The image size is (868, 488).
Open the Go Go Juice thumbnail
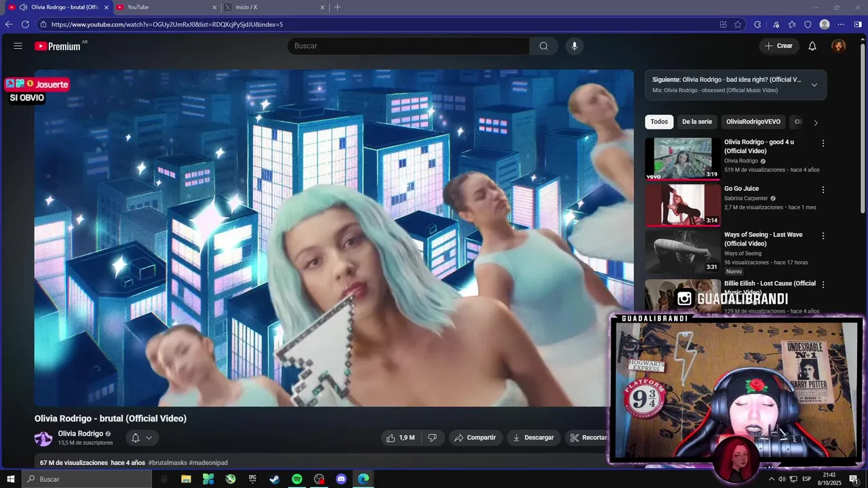coord(683,205)
